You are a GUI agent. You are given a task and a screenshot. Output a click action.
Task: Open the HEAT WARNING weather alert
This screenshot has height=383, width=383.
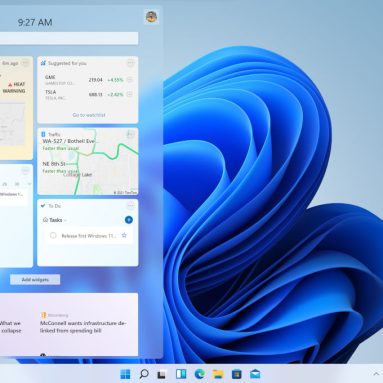pos(14,88)
